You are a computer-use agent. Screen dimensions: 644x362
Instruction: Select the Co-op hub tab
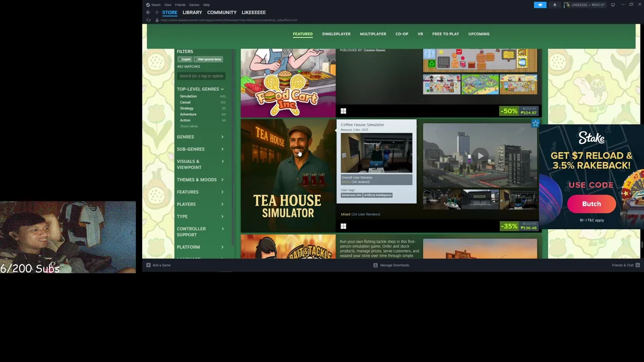pyautogui.click(x=401, y=34)
